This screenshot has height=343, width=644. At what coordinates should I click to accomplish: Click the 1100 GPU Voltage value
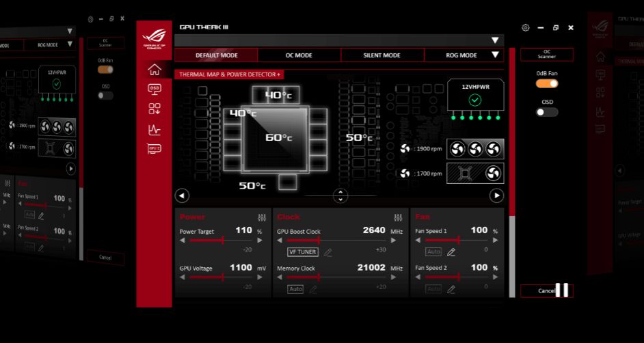(x=241, y=268)
